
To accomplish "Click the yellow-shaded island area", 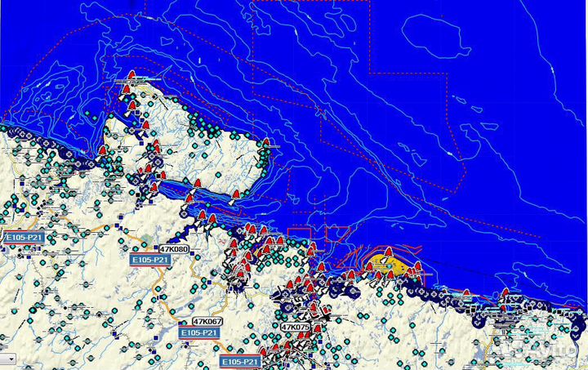I will [x=381, y=265].
